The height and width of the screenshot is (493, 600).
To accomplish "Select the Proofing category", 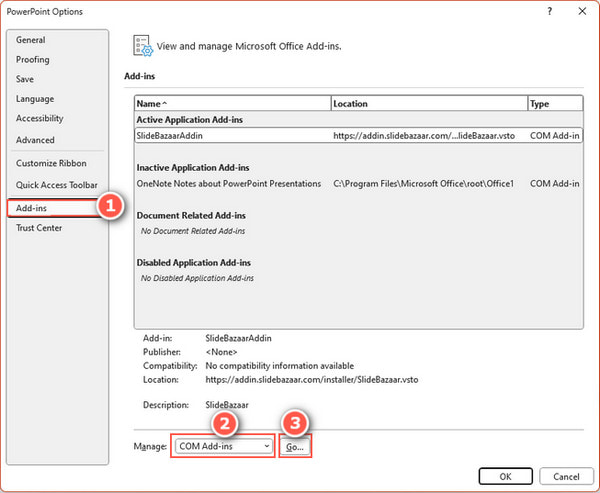I will coord(33,60).
